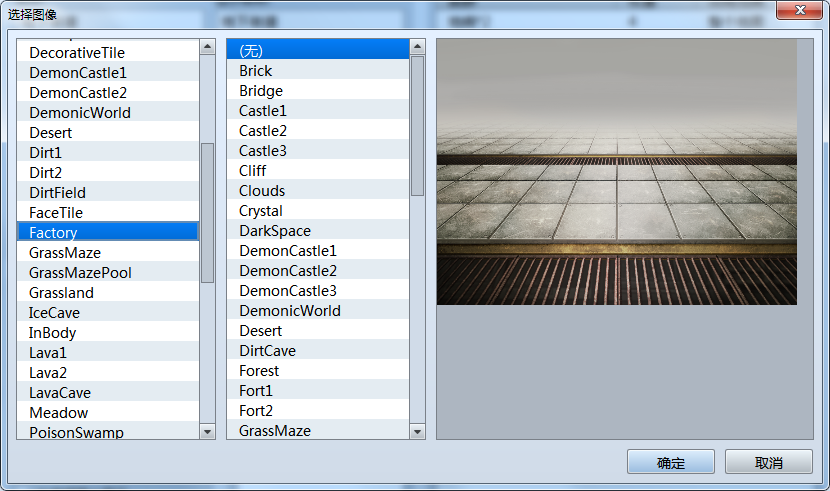830x491 pixels.
Task: Click the middle list scroll up arrow
Action: click(417, 47)
